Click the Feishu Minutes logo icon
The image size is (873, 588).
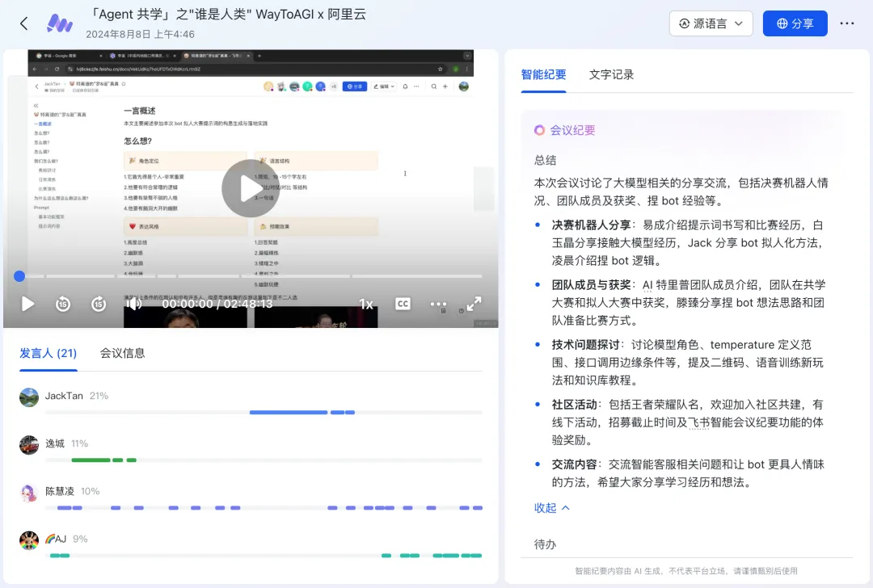tap(60, 23)
